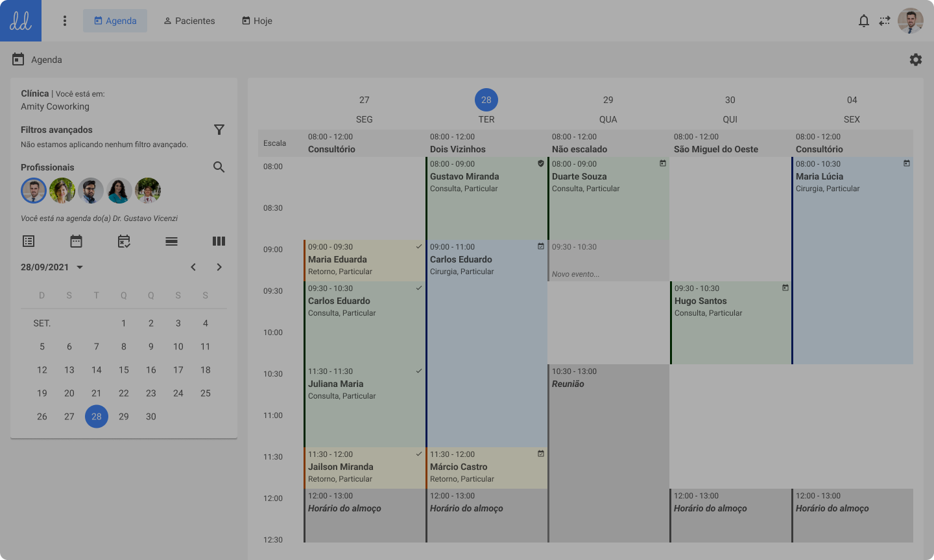Open the Agenda tab
The height and width of the screenshot is (560, 934).
(115, 20)
